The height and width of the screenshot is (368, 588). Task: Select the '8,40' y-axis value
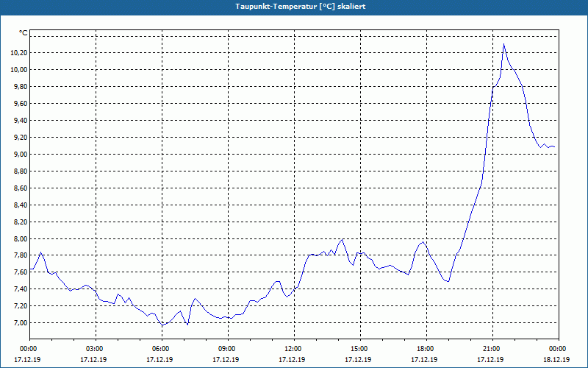click(x=21, y=205)
